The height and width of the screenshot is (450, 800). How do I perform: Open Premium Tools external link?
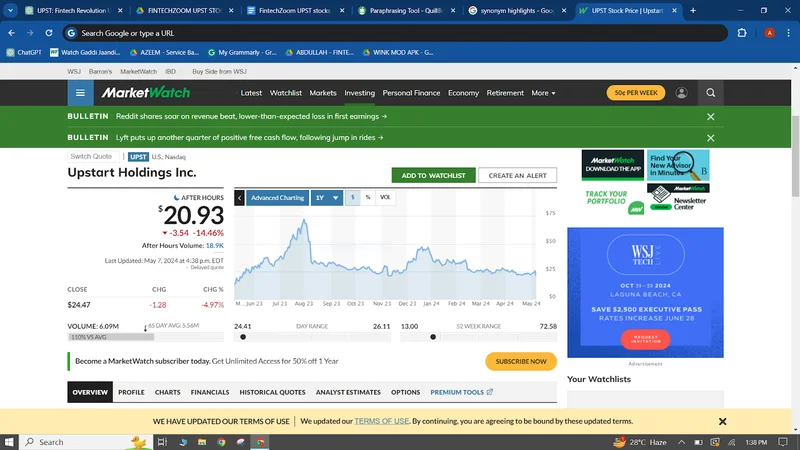coord(461,392)
